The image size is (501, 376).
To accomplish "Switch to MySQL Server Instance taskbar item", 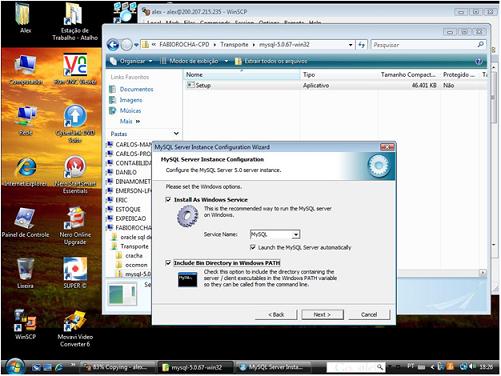I will pyautogui.click(x=273, y=367).
